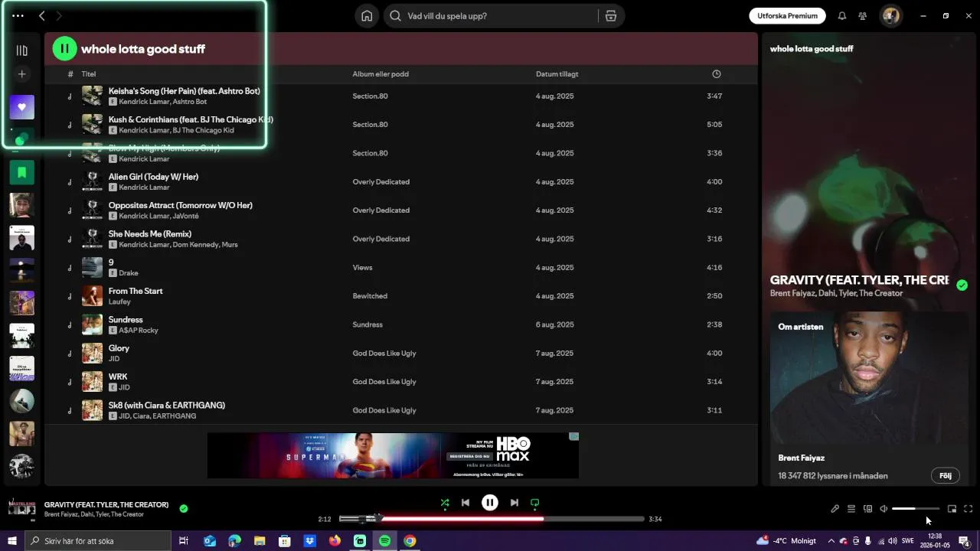The image size is (980, 551).
Task: Open the A$AP Rocky artist link
Action: (139, 331)
